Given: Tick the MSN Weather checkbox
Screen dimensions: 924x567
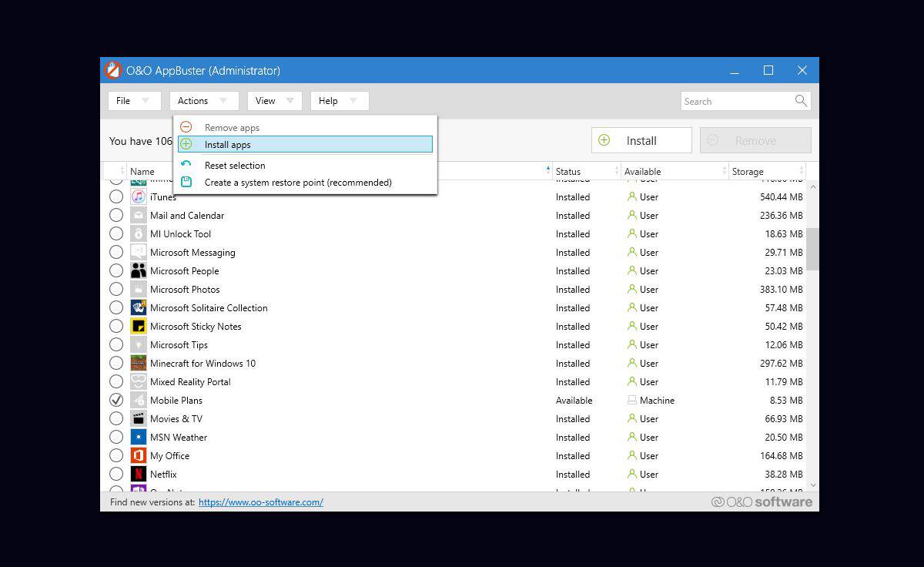Looking at the screenshot, I should pos(116,438).
